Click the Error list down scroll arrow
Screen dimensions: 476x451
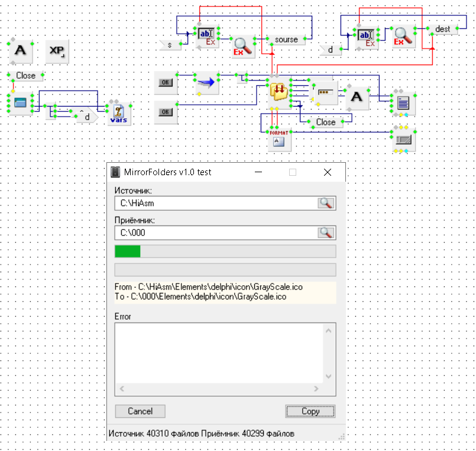coord(329,376)
